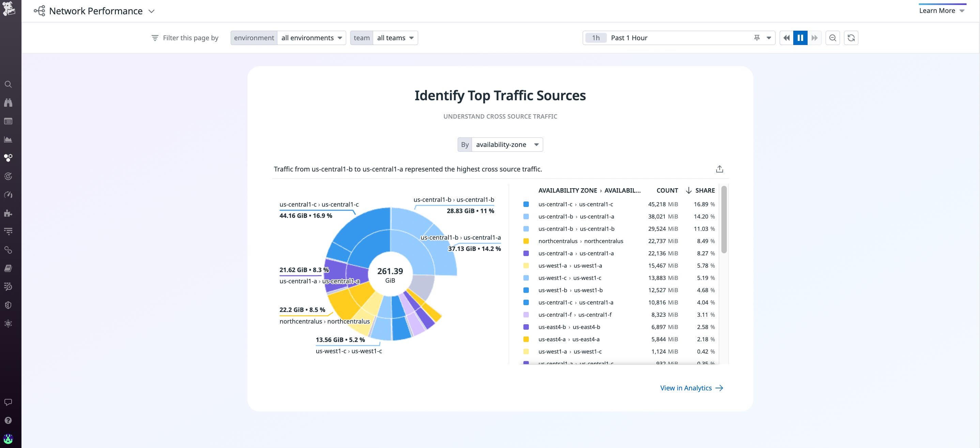
Task: Pin the Past 1 Hour time frame
Action: pos(757,38)
